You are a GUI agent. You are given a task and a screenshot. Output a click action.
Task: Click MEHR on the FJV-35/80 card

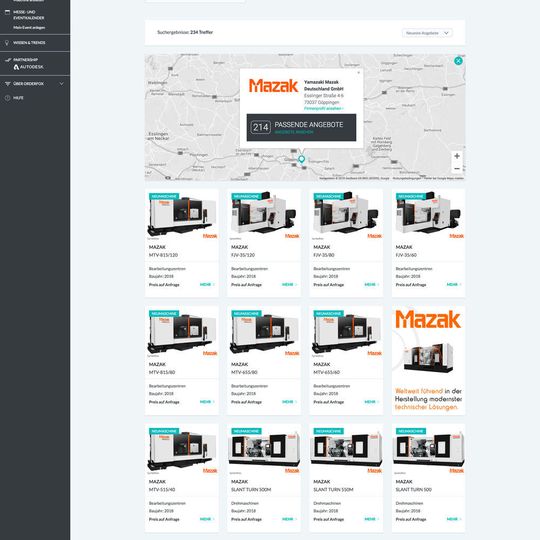(372, 284)
